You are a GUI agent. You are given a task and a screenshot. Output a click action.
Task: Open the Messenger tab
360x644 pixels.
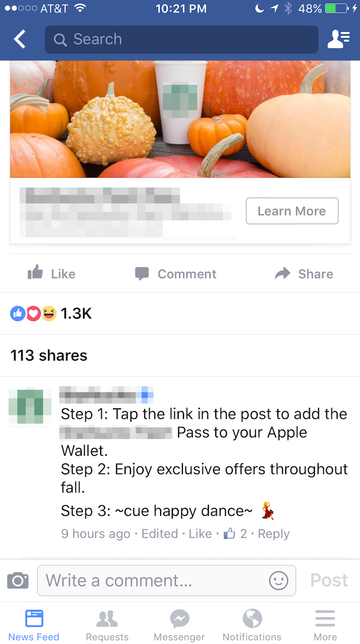point(179,625)
